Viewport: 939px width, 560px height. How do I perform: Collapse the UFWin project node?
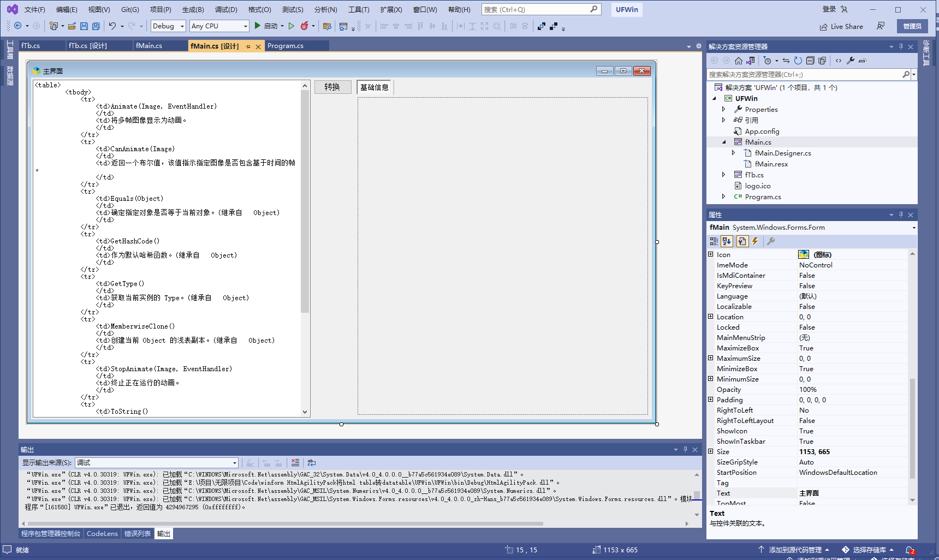click(x=715, y=98)
